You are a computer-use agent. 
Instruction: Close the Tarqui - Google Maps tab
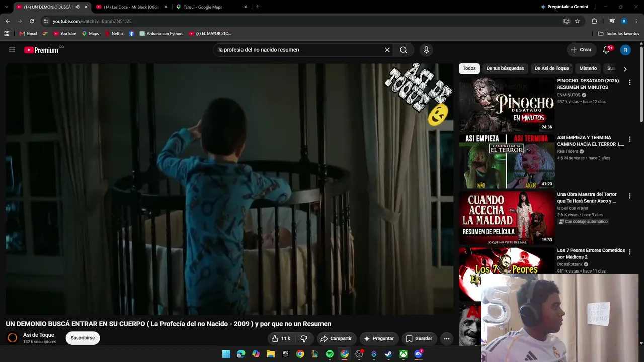click(x=246, y=7)
